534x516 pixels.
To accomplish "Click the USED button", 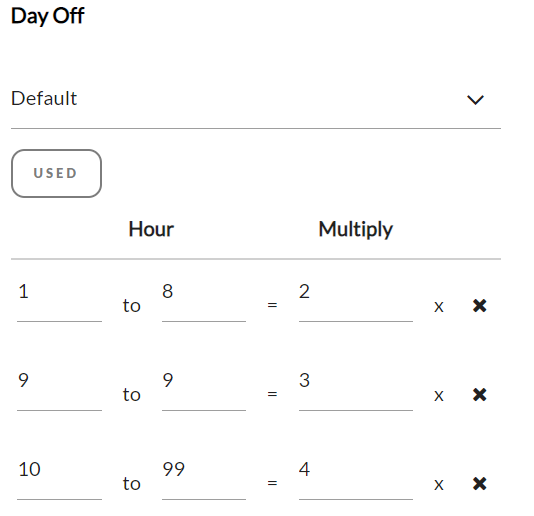I will (x=56, y=173).
